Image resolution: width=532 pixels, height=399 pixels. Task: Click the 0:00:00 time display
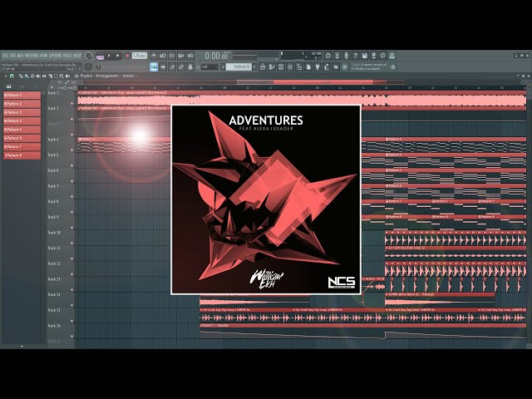[216, 56]
